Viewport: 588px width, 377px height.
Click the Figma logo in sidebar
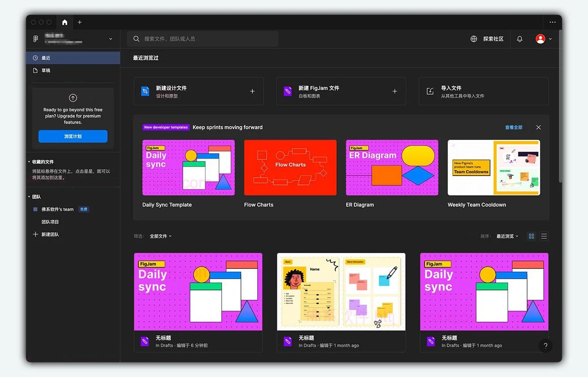[36, 39]
